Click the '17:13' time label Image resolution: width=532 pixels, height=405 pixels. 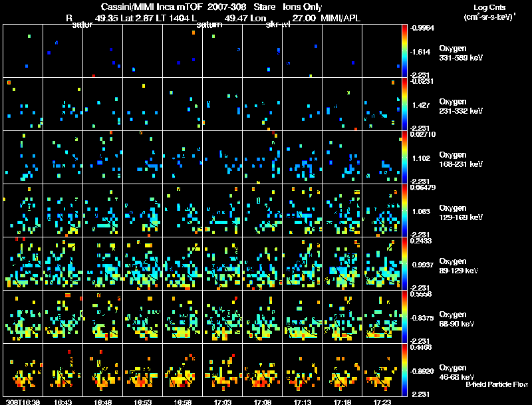coord(302,402)
